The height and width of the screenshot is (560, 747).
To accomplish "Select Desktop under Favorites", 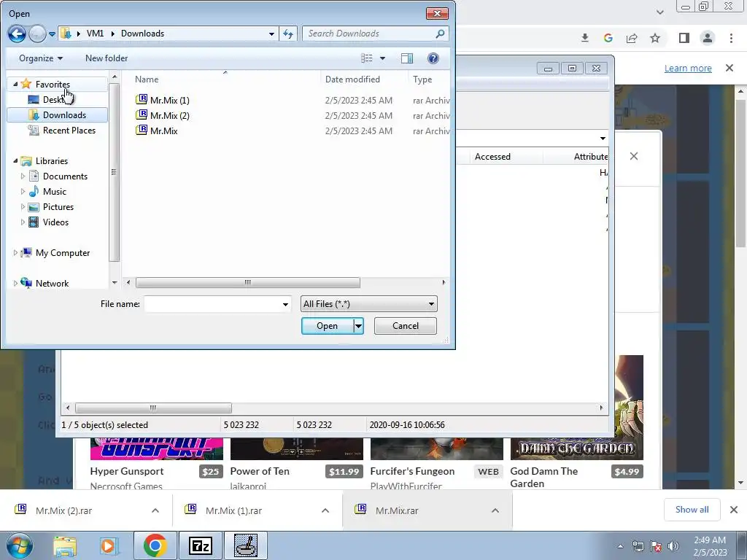I will tap(53, 99).
